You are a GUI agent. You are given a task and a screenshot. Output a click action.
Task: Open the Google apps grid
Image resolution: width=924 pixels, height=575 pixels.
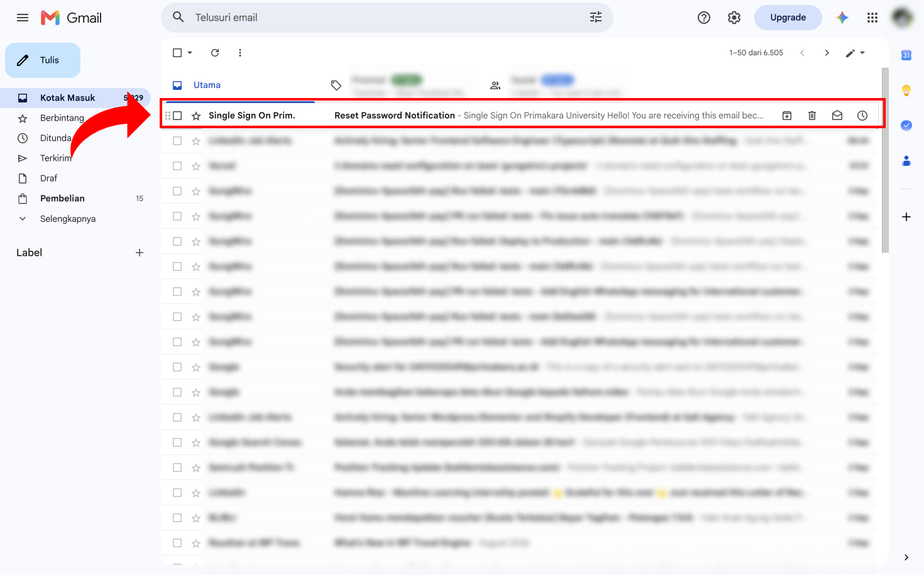tap(872, 18)
